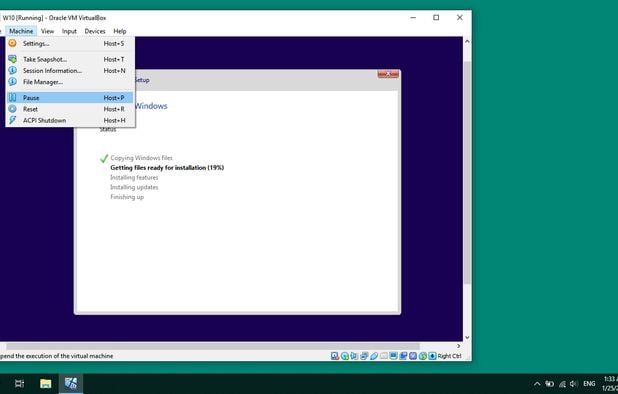
Task: Click the recording status icon
Action: point(403,356)
